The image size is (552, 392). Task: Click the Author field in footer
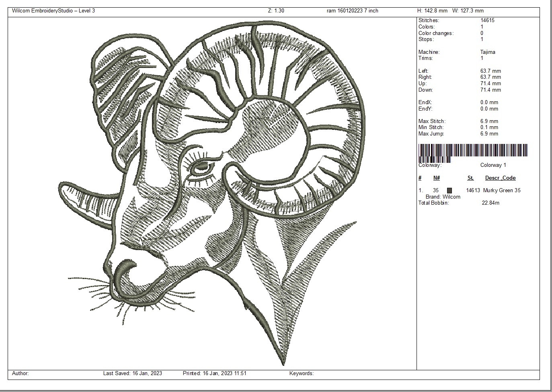point(21,374)
